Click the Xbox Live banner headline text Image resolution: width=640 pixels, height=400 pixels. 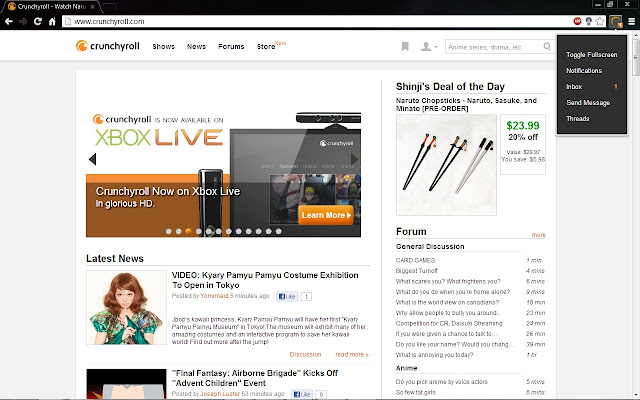(168, 191)
